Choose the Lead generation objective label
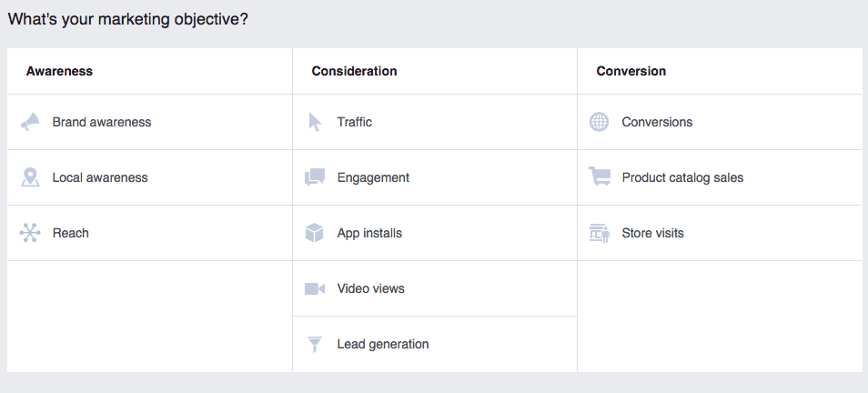Viewport: 868px width, 393px height. tap(383, 344)
